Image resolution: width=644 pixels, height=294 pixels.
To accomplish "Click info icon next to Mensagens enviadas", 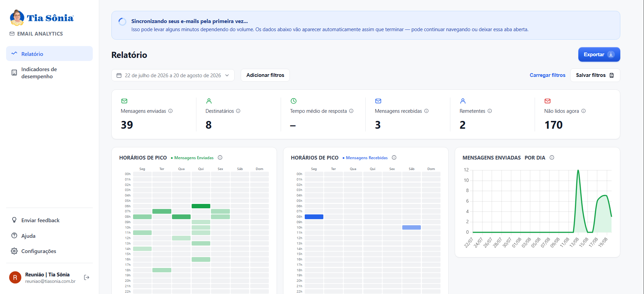I will pyautogui.click(x=170, y=111).
